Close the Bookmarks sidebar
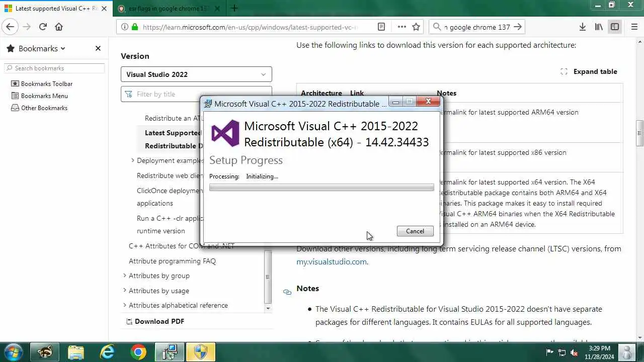 (98, 48)
